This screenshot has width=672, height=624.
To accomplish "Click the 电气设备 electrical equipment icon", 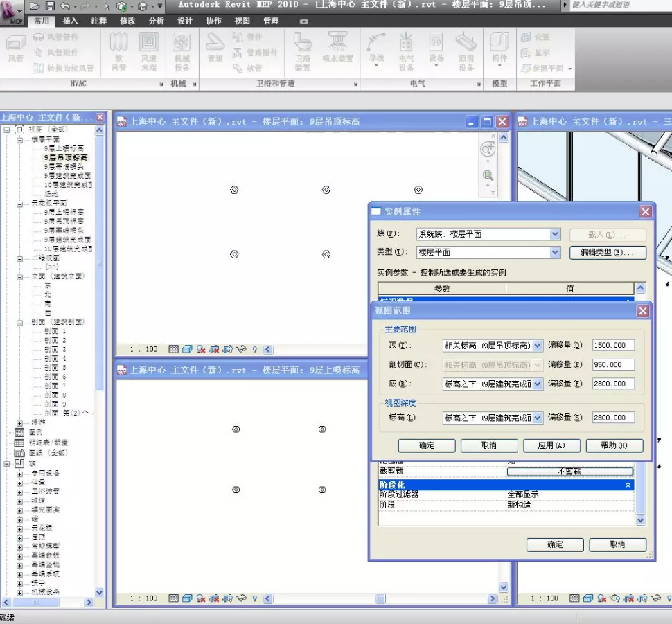I will [406, 44].
